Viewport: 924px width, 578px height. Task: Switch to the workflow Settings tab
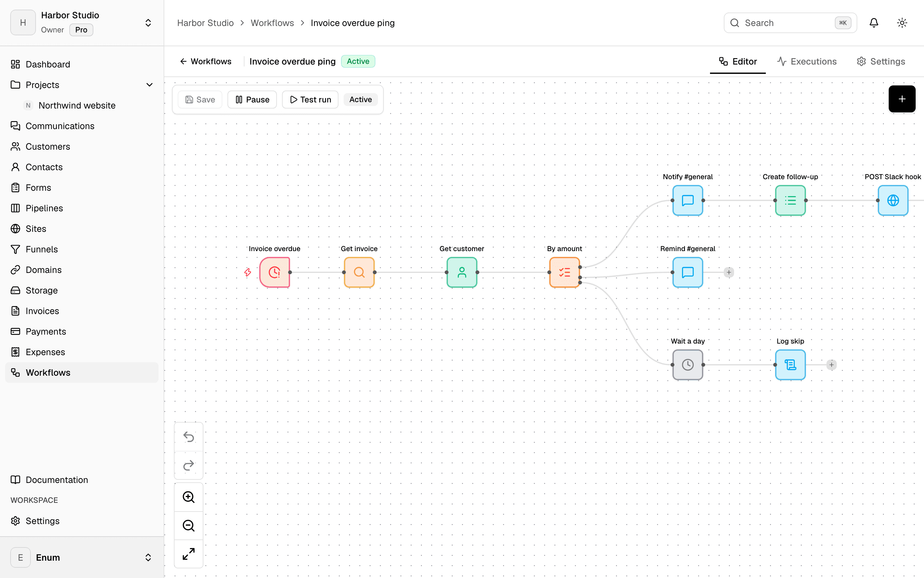pos(880,62)
